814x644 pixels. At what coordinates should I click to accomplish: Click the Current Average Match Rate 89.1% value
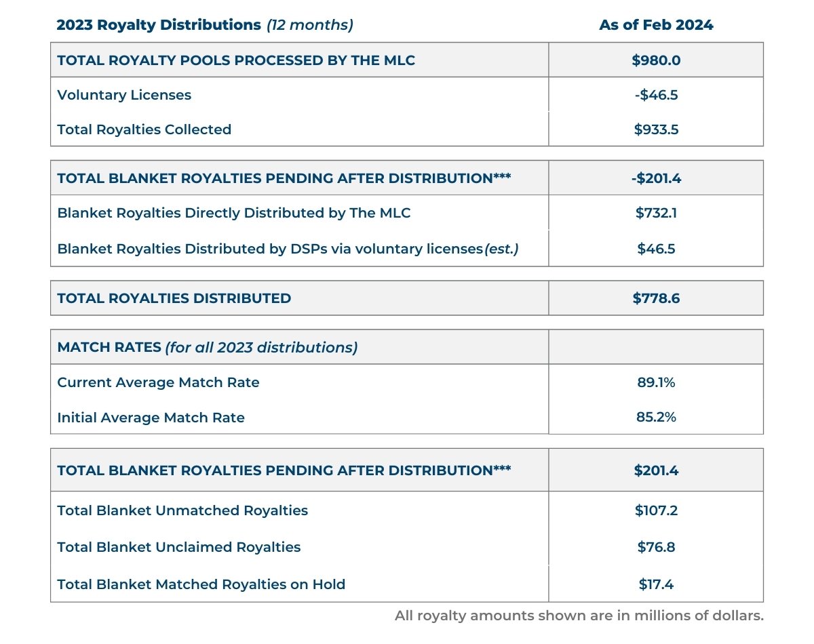coord(655,382)
